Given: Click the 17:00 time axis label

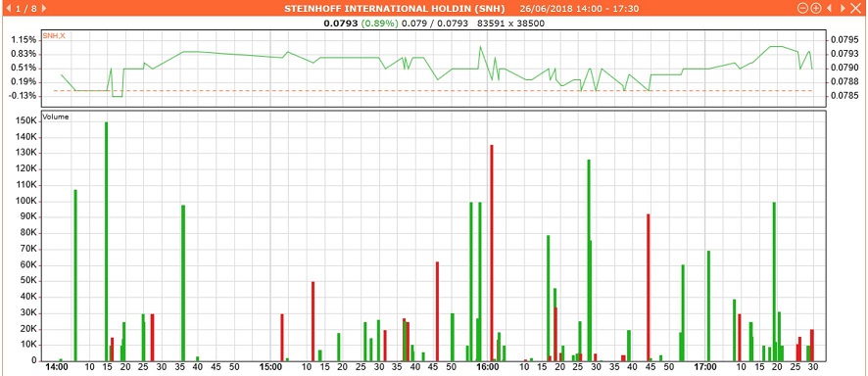Looking at the screenshot, I should [x=705, y=366].
